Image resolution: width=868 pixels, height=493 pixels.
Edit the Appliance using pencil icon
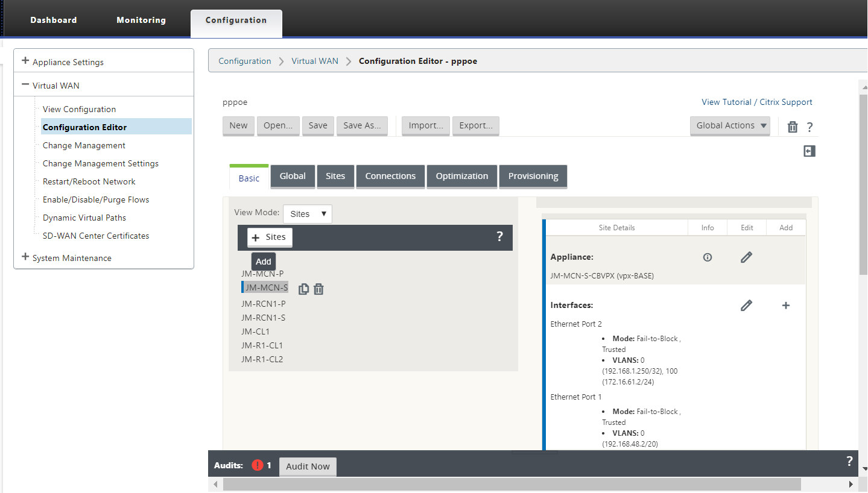[746, 257]
